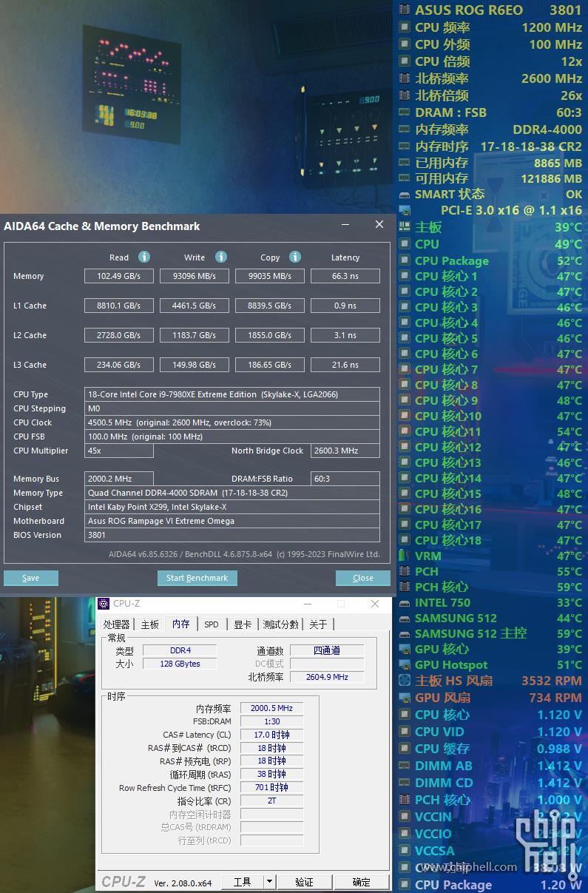Click the 内存时序 17-18-18-38 CR2 overlay row
The height and width of the screenshot is (893, 588).
(x=492, y=146)
